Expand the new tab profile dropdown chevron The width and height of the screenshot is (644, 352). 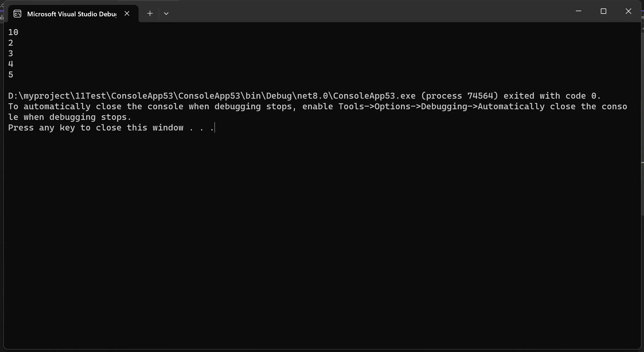[166, 13]
